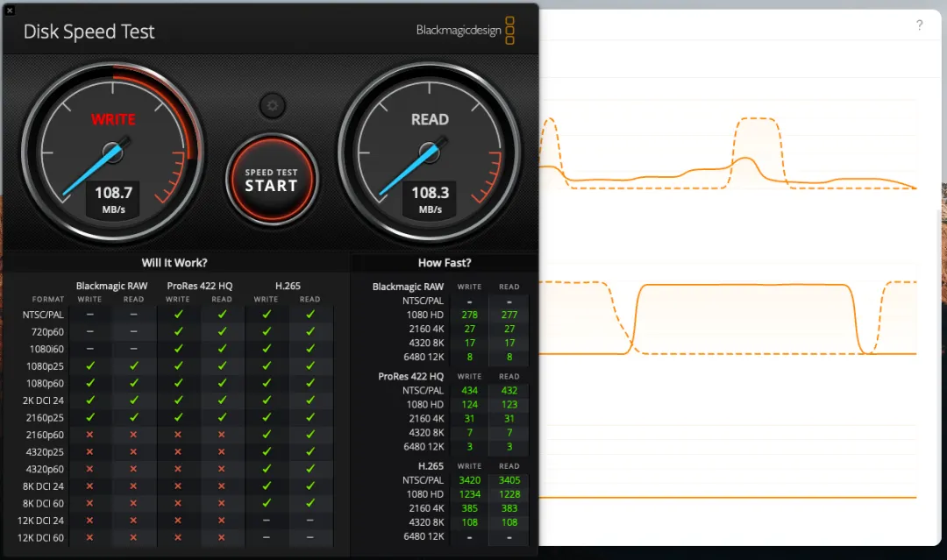Start the speed test
947x560 pixels.
pyautogui.click(x=272, y=180)
